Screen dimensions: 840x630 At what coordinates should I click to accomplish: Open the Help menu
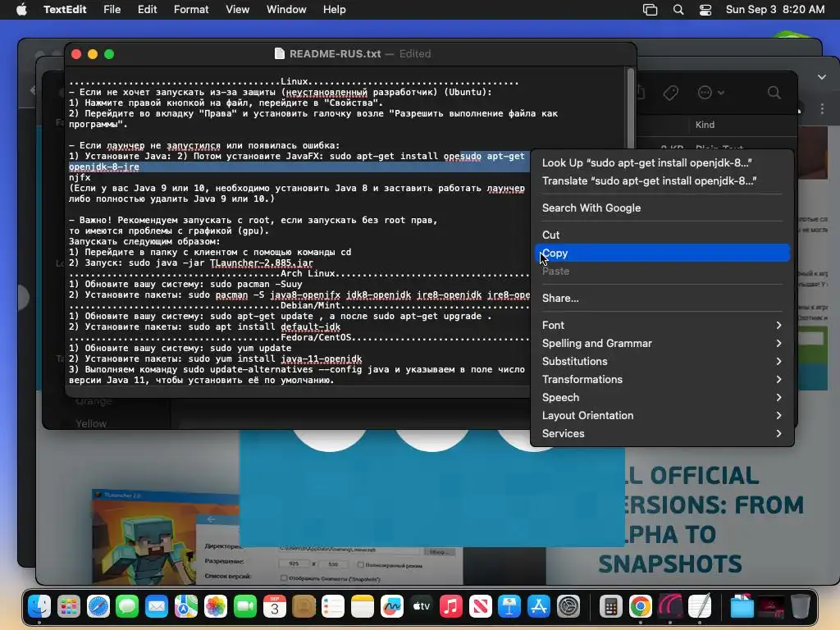[335, 10]
